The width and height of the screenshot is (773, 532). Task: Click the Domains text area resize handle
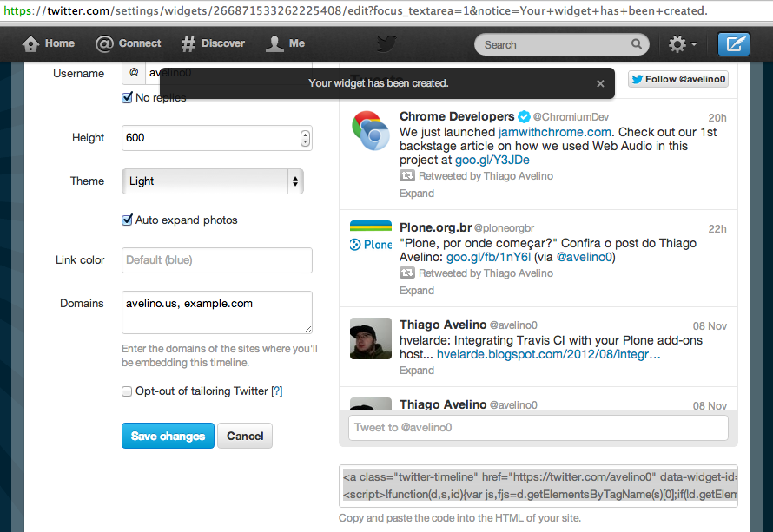pos(307,329)
